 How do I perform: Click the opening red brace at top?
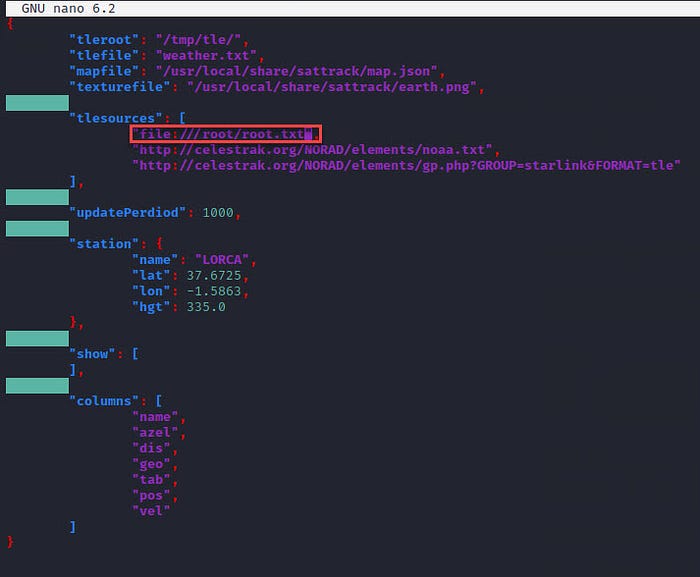[10, 24]
